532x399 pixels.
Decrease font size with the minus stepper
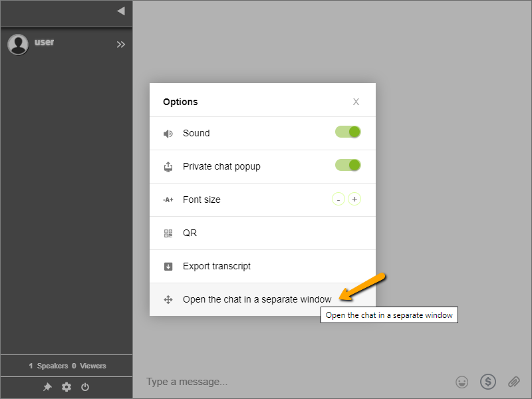(338, 199)
